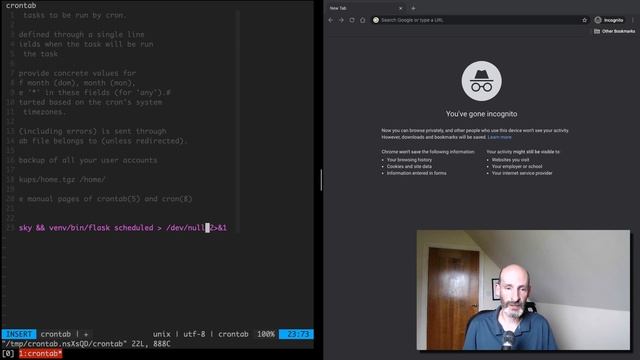
Task: Click the webcam video overlay
Action: point(523,290)
